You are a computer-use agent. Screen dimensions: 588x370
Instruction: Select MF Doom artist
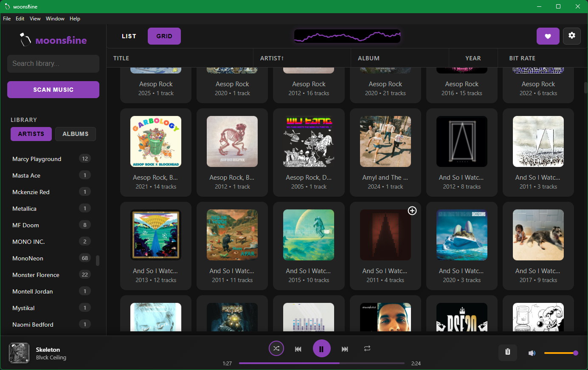51,225
